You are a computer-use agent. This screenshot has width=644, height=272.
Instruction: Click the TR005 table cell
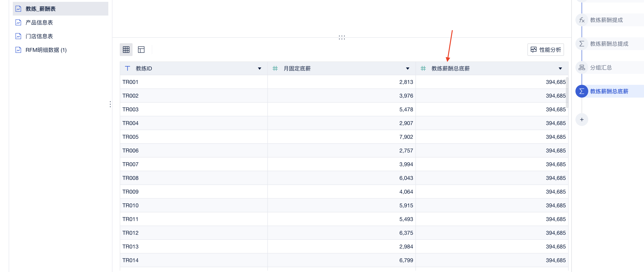130,137
